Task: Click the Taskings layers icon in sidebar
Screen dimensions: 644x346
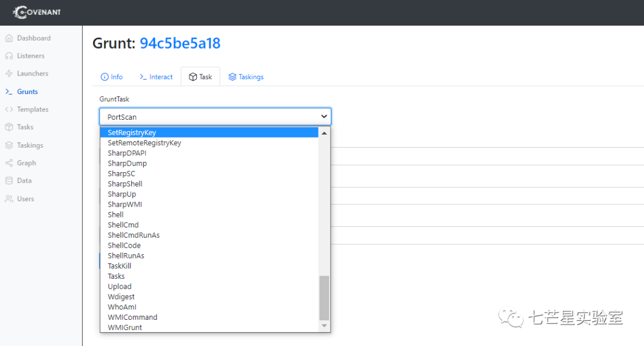Action: 9,145
